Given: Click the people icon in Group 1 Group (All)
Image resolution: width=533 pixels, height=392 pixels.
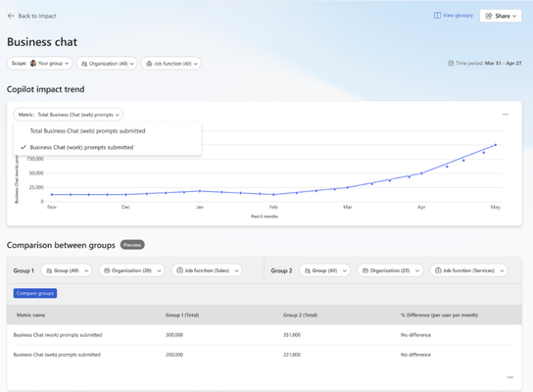Looking at the screenshot, I should [49, 270].
